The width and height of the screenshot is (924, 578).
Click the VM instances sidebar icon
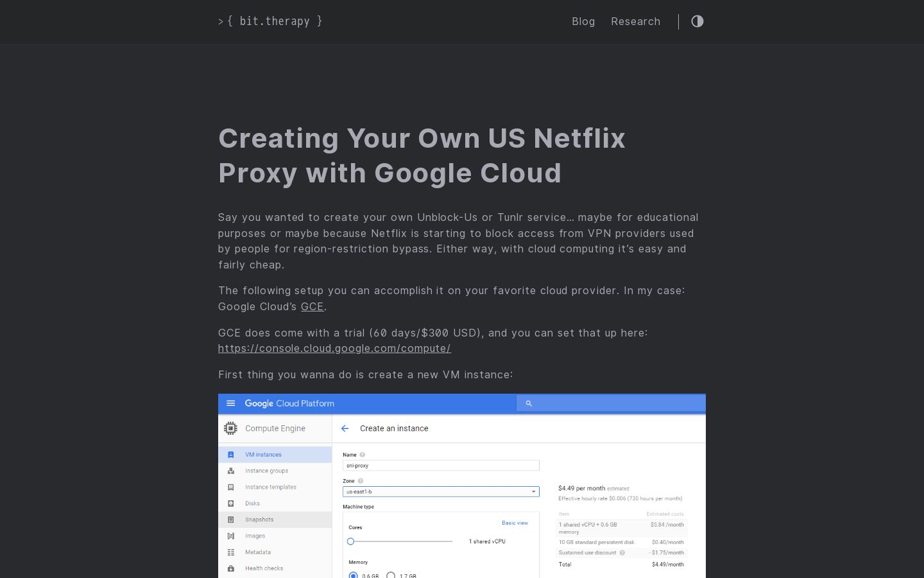pyautogui.click(x=231, y=455)
